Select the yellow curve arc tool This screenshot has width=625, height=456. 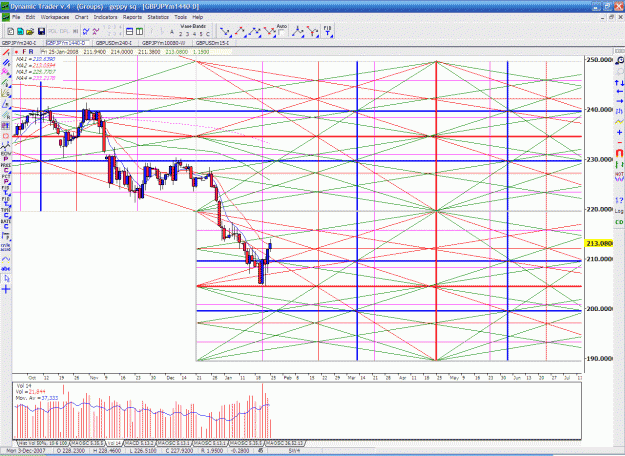click(6, 259)
